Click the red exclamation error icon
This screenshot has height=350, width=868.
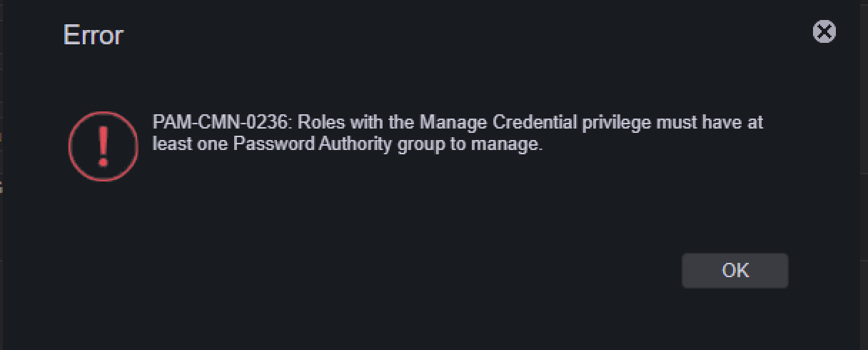[103, 146]
